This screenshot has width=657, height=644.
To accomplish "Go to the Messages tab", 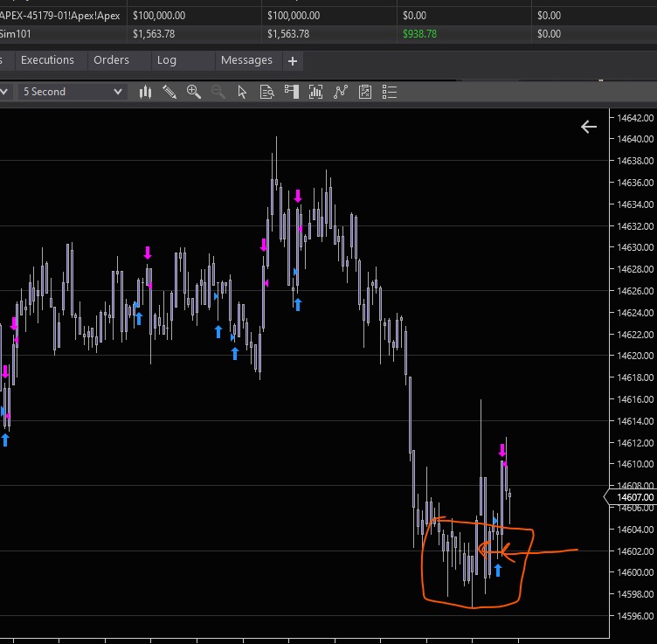I will (x=246, y=60).
